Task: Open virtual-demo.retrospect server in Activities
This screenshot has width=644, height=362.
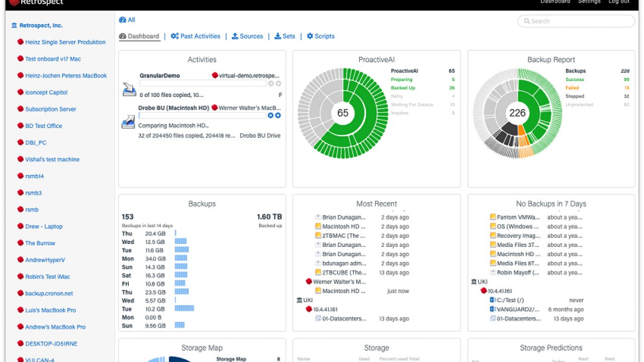Action: (250, 75)
